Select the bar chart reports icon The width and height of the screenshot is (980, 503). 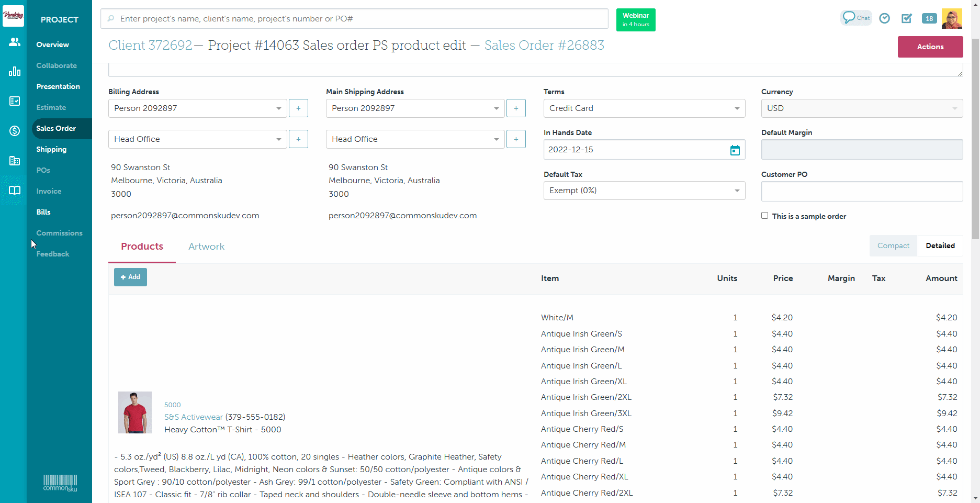pyautogui.click(x=14, y=71)
